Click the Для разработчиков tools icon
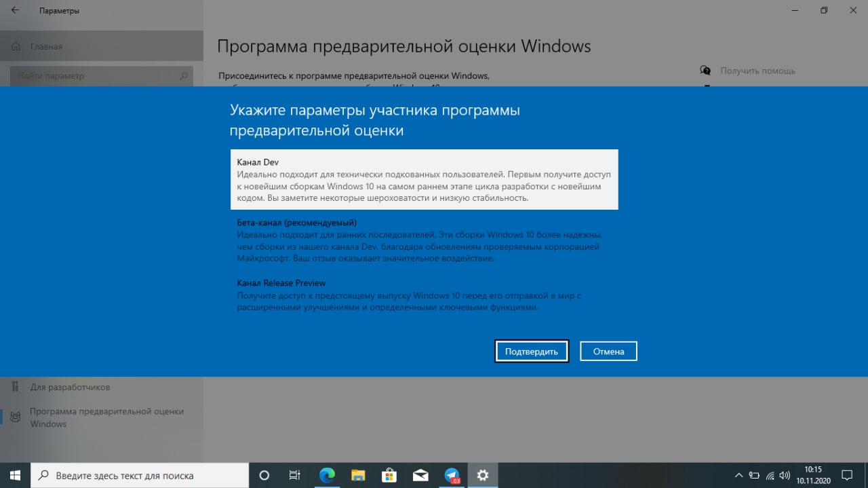The image size is (868, 488). tap(16, 387)
